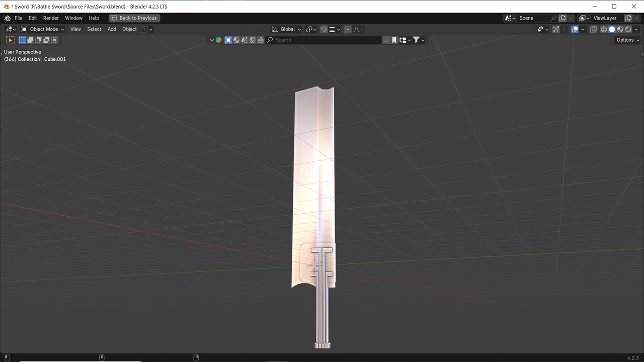This screenshot has height=362, width=644.
Task: Open the scene browse icon dropdown
Action: pyautogui.click(x=510, y=18)
